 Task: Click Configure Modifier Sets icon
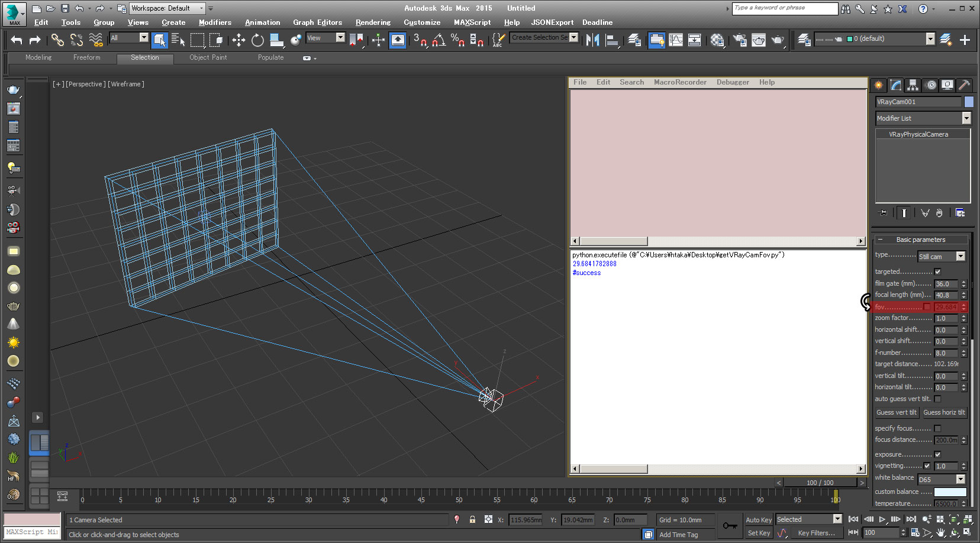click(960, 213)
